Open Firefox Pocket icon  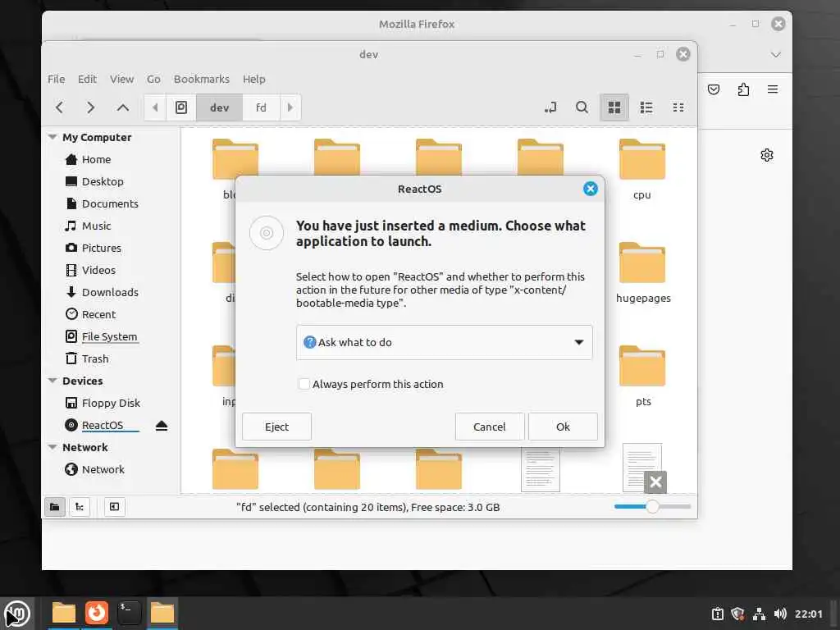714,89
